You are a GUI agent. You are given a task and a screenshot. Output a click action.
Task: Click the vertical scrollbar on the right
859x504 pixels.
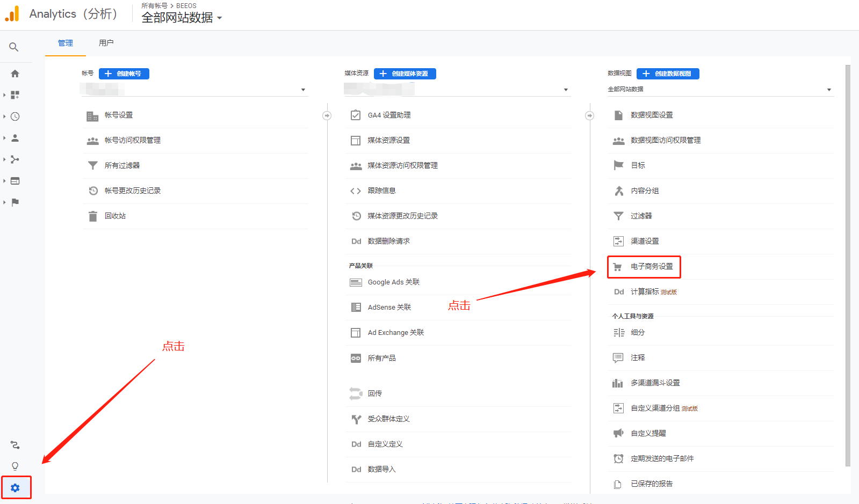[x=848, y=266]
